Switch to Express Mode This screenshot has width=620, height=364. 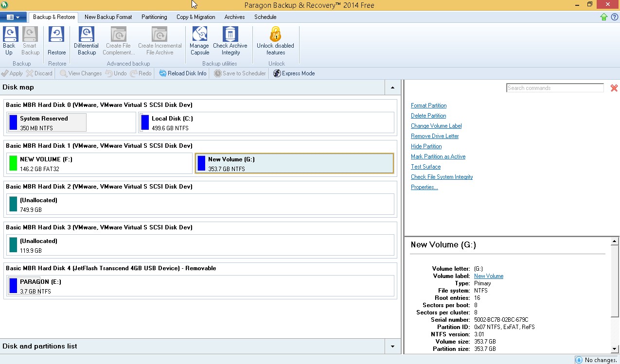294,73
